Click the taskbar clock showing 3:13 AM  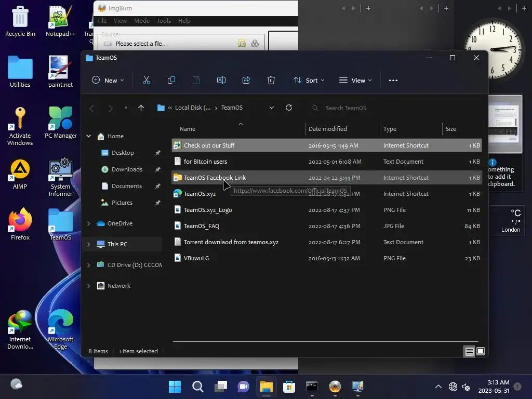point(494,387)
